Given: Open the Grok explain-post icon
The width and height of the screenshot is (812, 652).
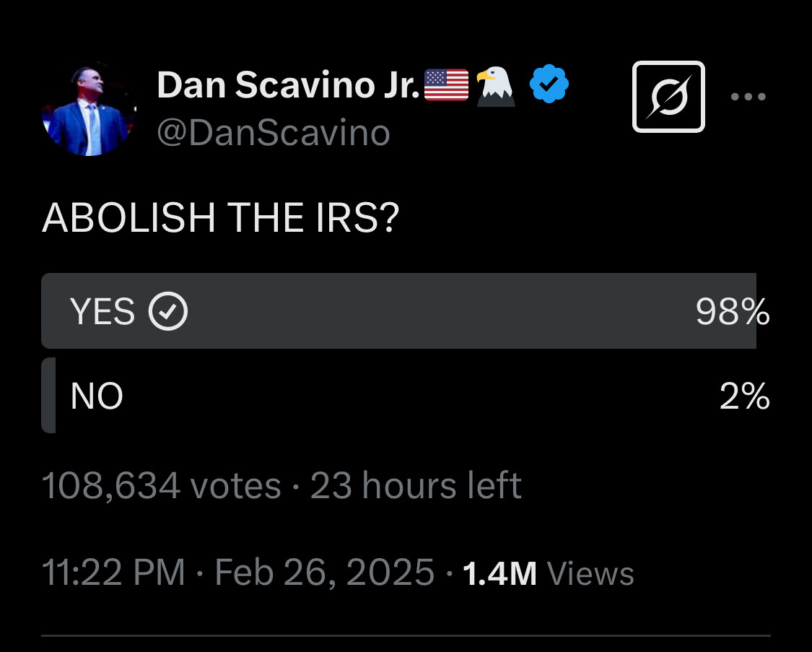Looking at the screenshot, I should [x=668, y=97].
